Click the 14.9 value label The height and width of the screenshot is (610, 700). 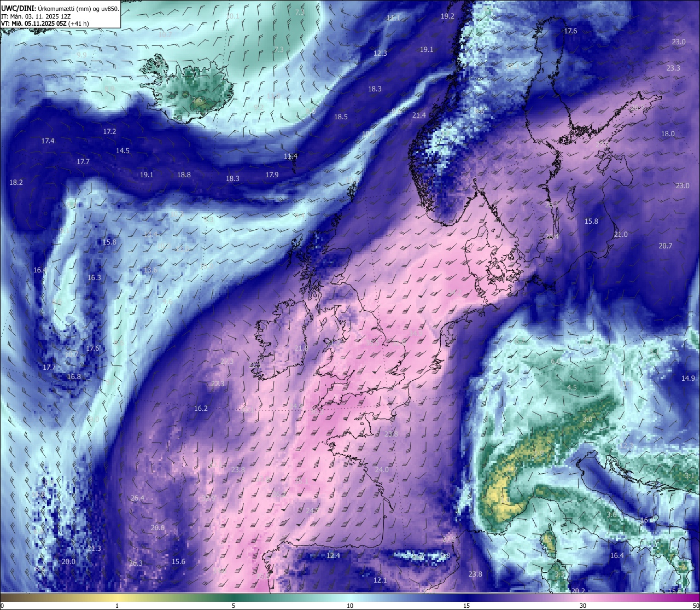(688, 379)
